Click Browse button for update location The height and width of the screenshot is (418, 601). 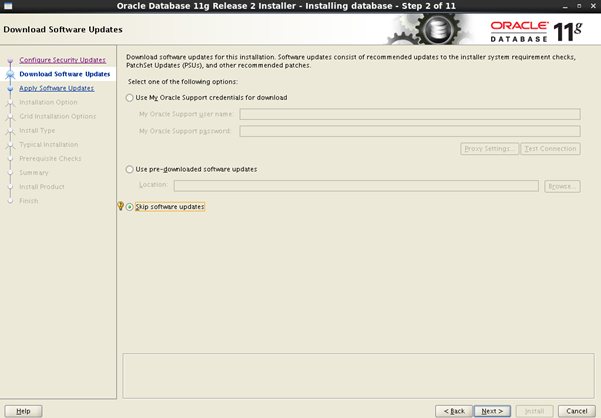tap(562, 186)
